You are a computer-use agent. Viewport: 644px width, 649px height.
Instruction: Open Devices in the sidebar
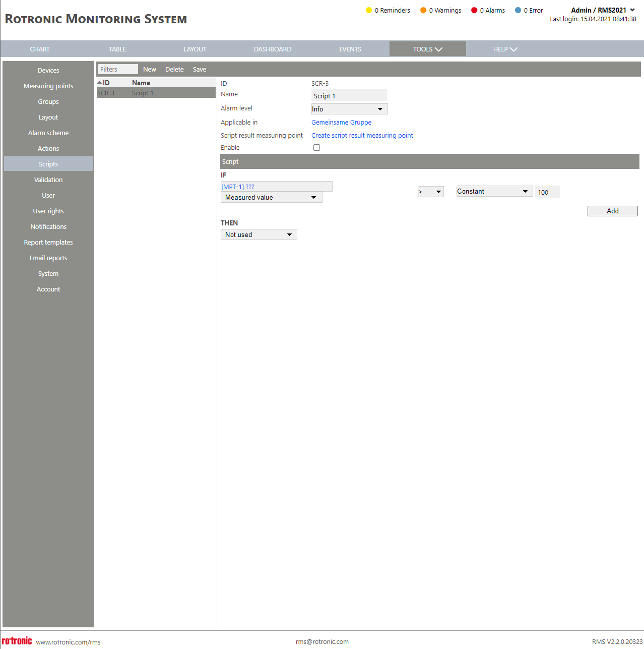(x=48, y=71)
